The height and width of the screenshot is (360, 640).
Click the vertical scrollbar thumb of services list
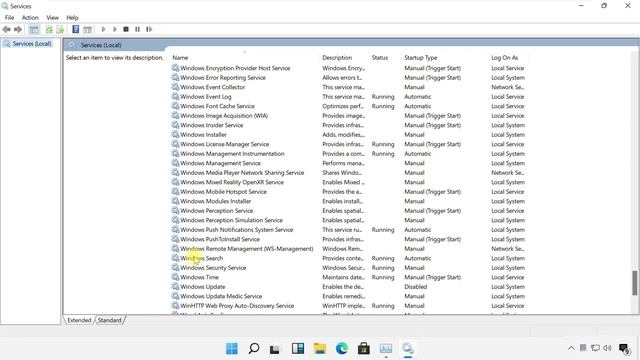(635, 282)
